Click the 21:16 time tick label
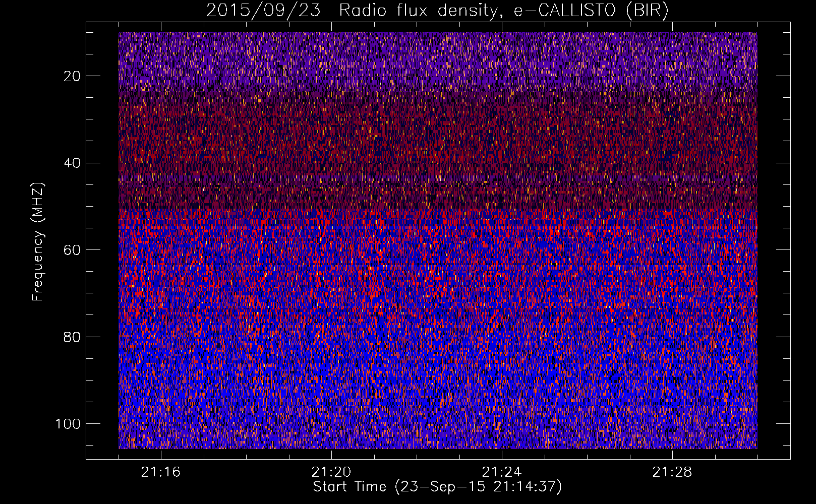The width and height of the screenshot is (816, 504). pyautogui.click(x=160, y=472)
